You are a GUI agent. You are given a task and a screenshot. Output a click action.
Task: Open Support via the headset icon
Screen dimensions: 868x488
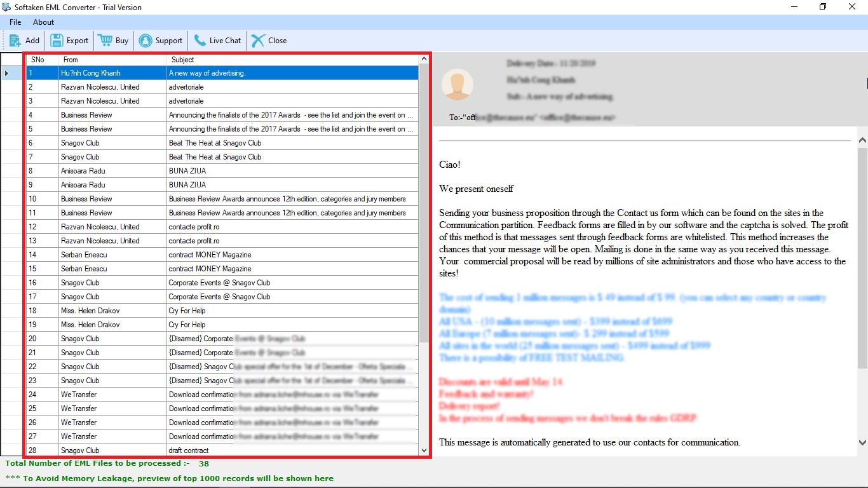pyautogui.click(x=146, y=41)
